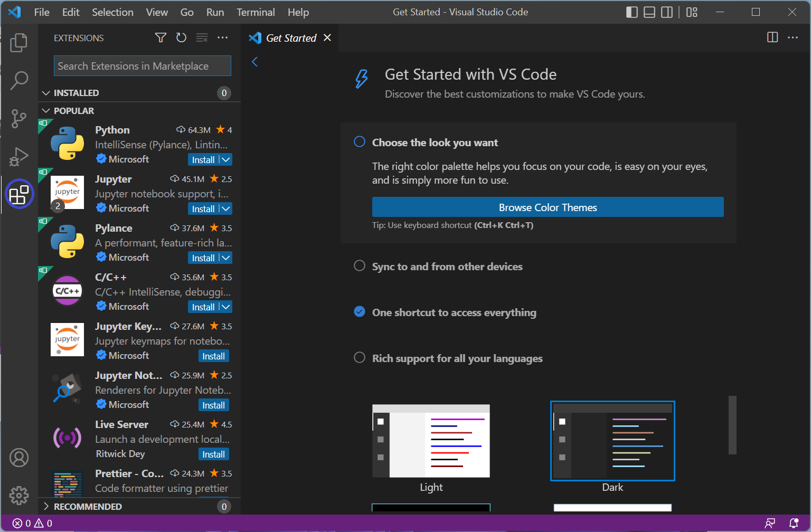Screen dimensions: 811x532
Task: Split the editor right
Action: [772, 37]
